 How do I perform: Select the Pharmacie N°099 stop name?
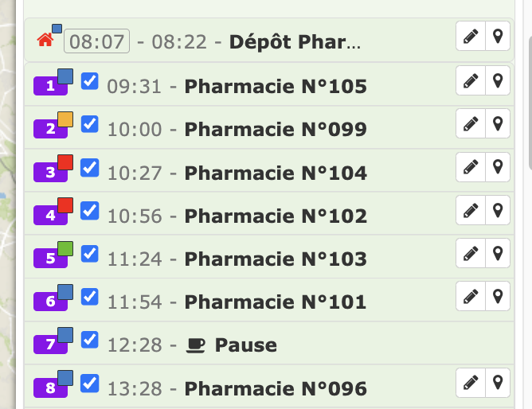click(276, 130)
